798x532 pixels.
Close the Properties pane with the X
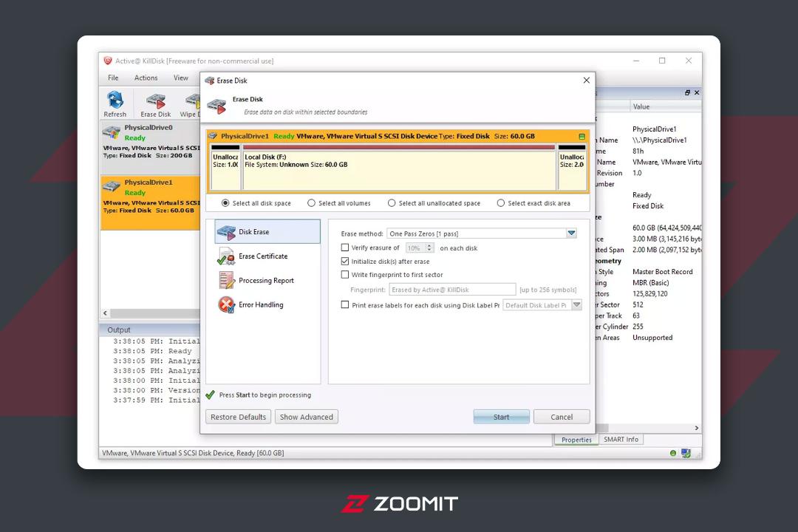pos(697,92)
